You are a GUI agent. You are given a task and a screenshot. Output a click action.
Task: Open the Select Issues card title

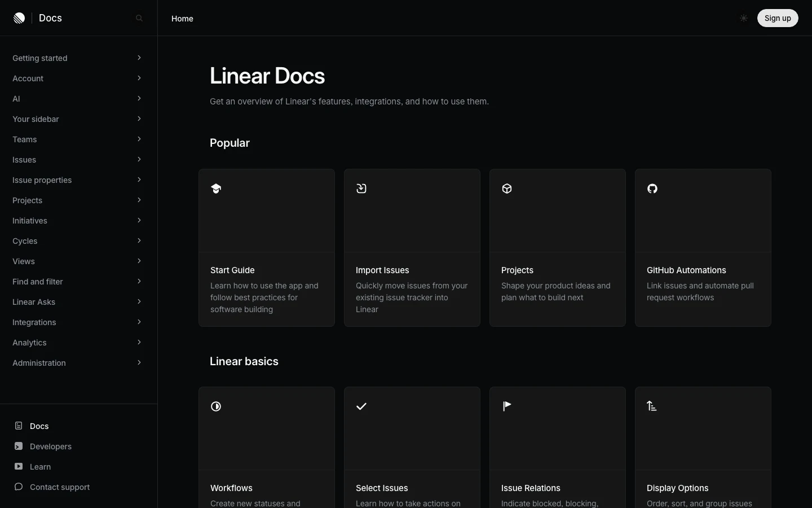pos(382,488)
